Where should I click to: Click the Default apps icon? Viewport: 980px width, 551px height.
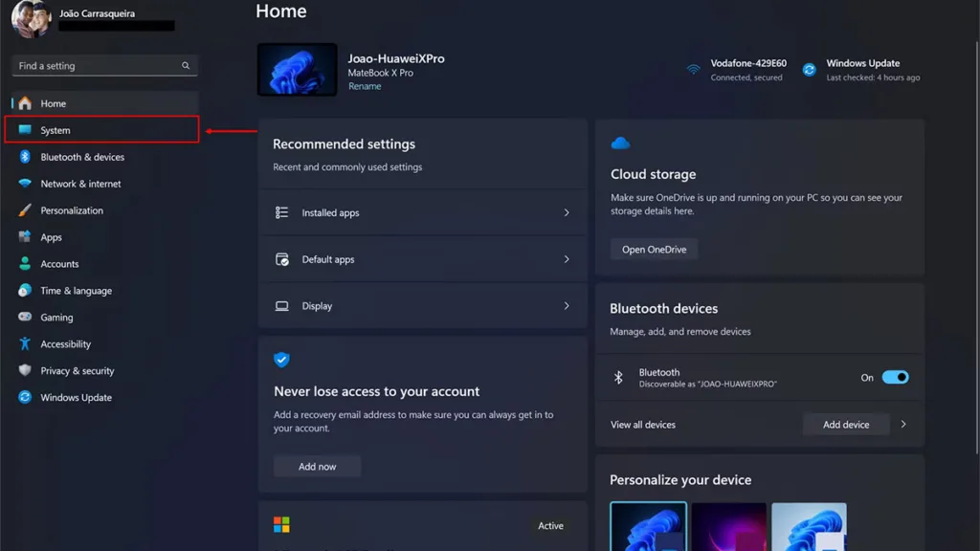(x=282, y=259)
